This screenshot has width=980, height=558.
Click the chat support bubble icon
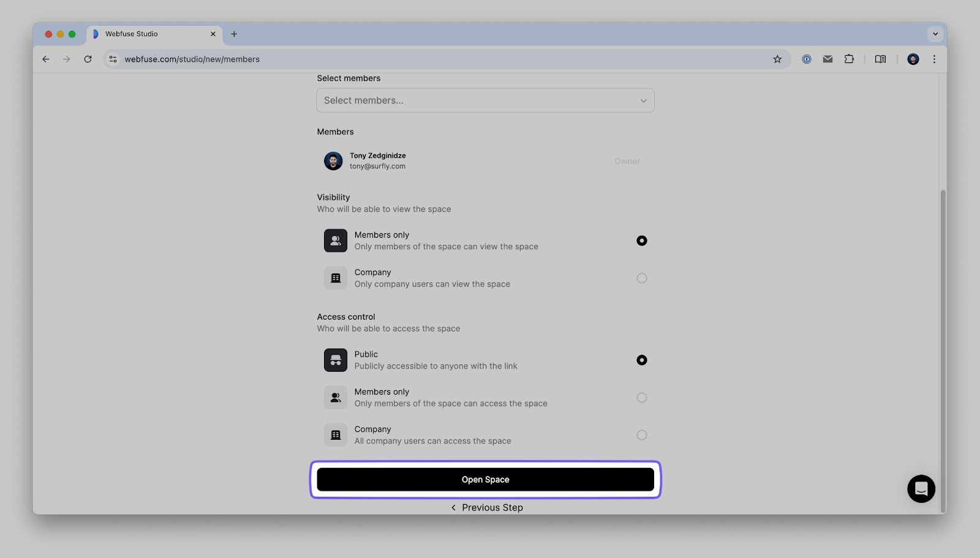921,488
